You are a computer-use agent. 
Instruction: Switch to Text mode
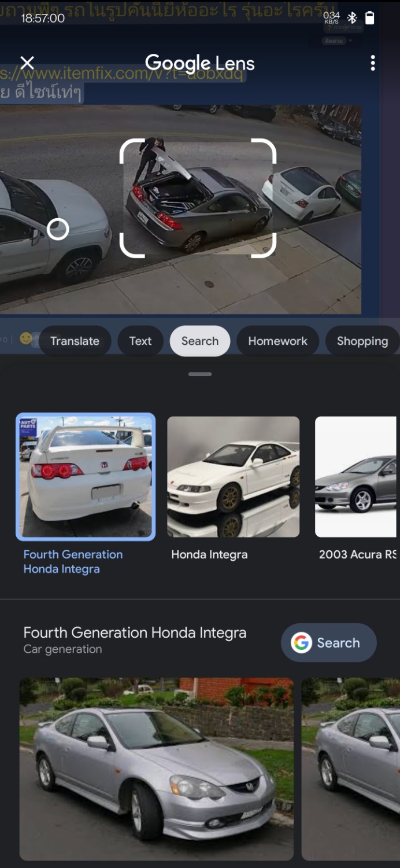click(140, 341)
